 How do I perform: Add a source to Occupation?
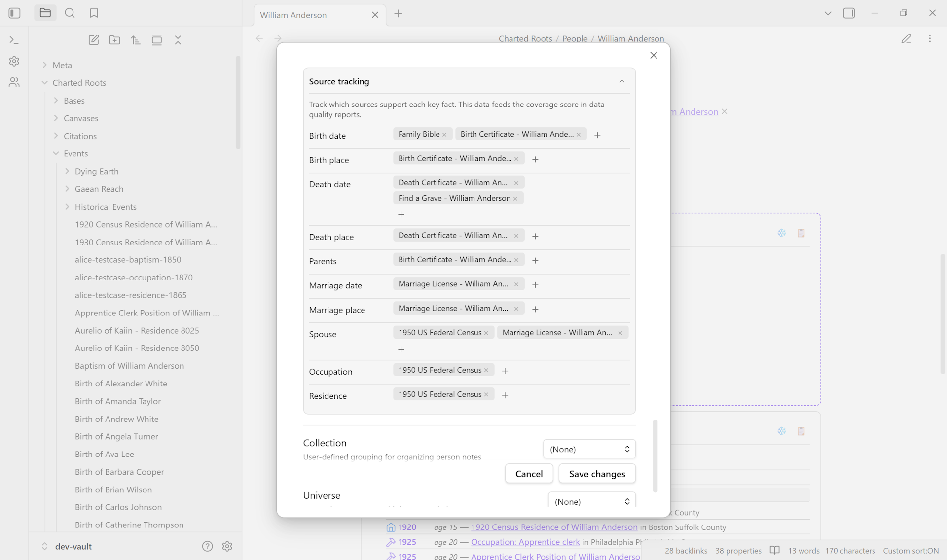tap(505, 371)
